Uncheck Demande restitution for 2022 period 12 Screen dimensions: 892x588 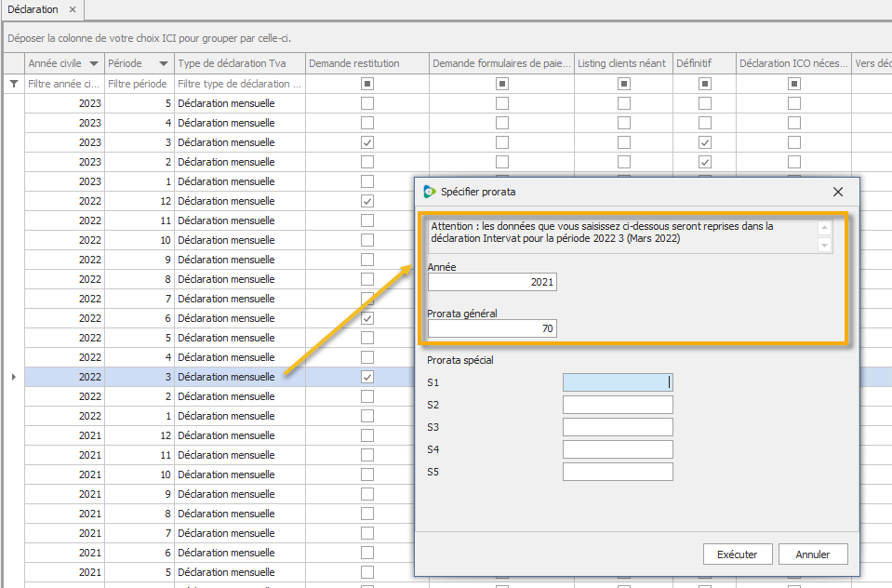(x=367, y=201)
